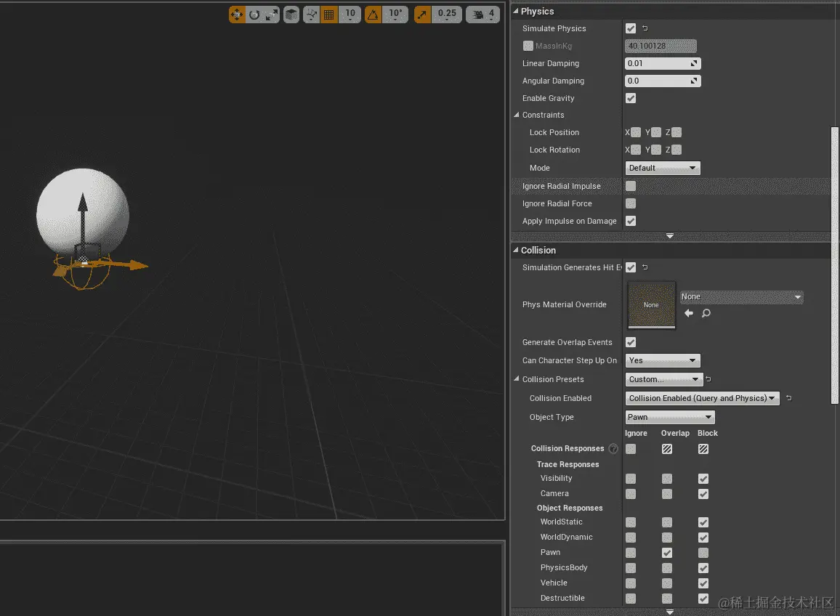Enable Ignore Radial Impulse

(x=631, y=186)
